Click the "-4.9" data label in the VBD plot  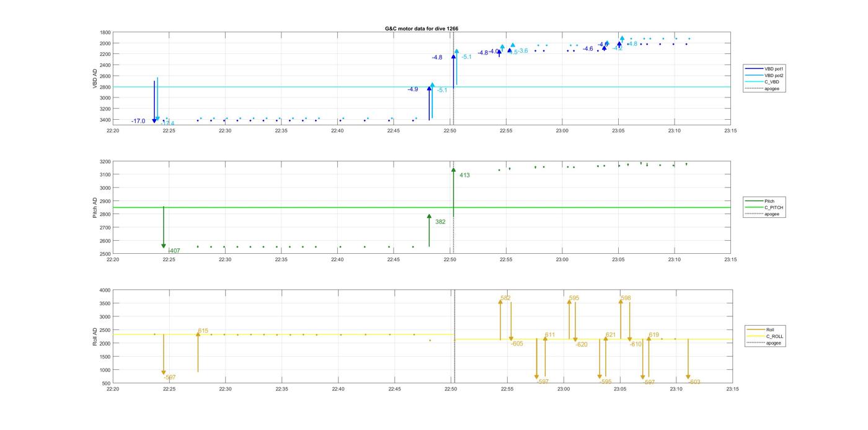coord(412,89)
